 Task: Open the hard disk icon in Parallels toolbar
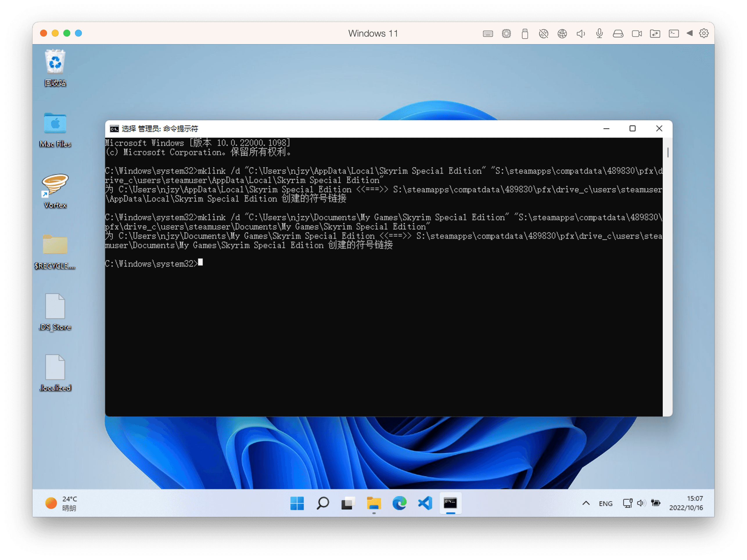pyautogui.click(x=618, y=33)
